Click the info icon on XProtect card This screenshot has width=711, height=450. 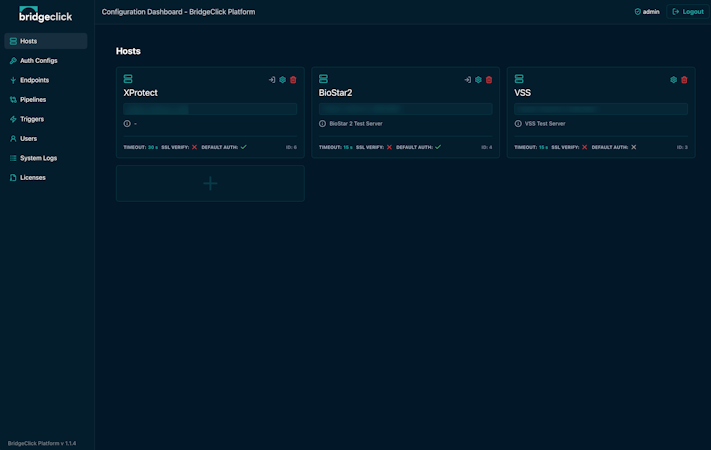tap(127, 123)
